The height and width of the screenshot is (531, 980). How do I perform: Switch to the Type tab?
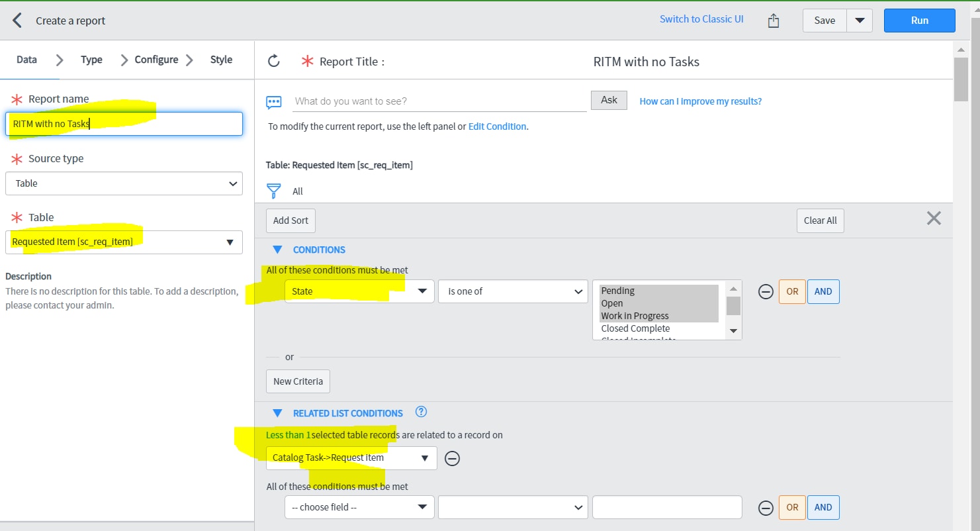pos(91,60)
